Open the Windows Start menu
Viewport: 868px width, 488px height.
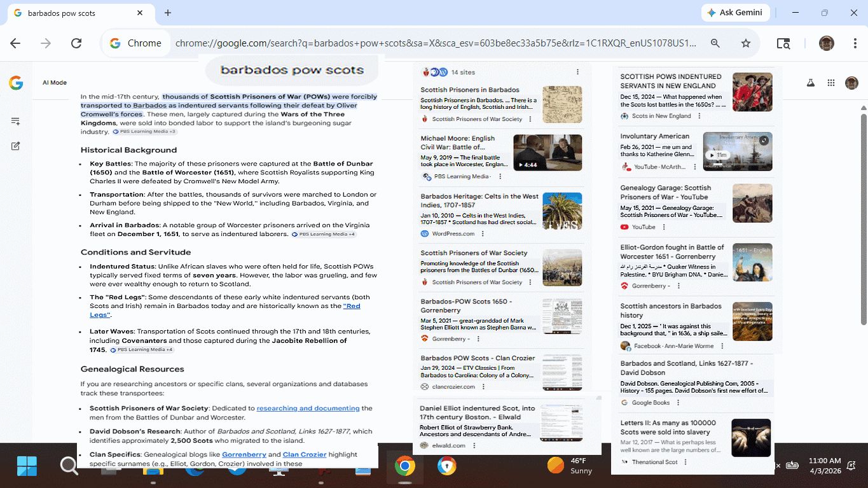(x=27, y=466)
